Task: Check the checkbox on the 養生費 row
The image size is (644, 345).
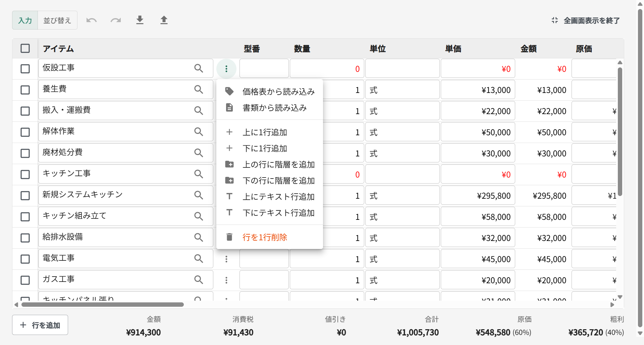Action: (x=25, y=89)
